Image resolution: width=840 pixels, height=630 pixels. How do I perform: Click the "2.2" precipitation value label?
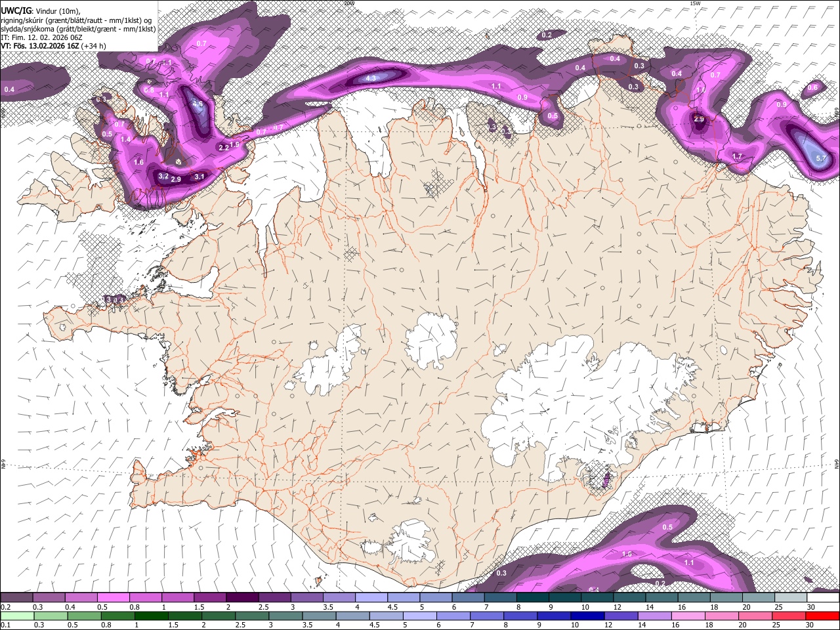(x=223, y=148)
